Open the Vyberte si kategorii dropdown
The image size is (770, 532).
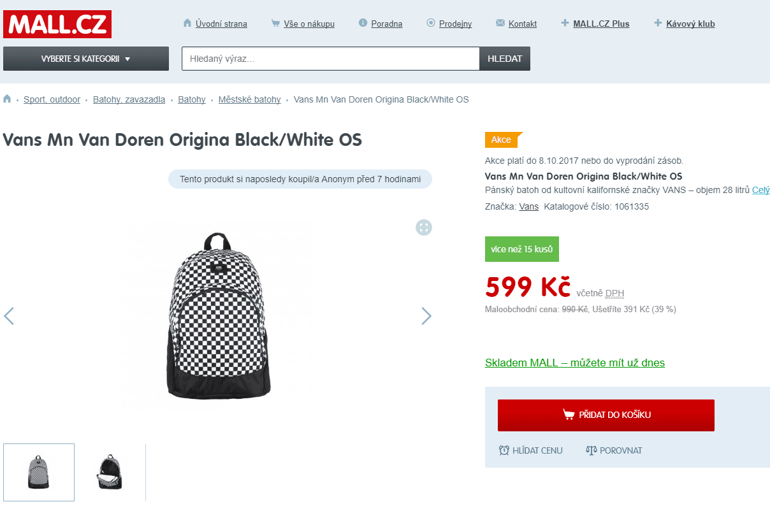tap(86, 59)
